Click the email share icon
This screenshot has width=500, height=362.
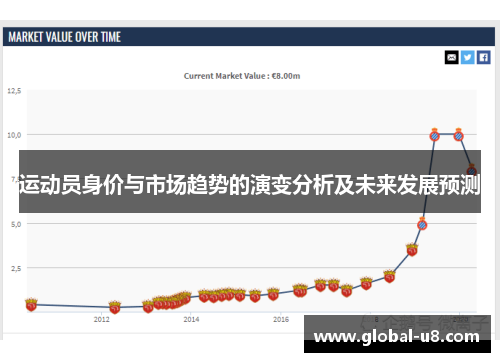[x=451, y=57]
